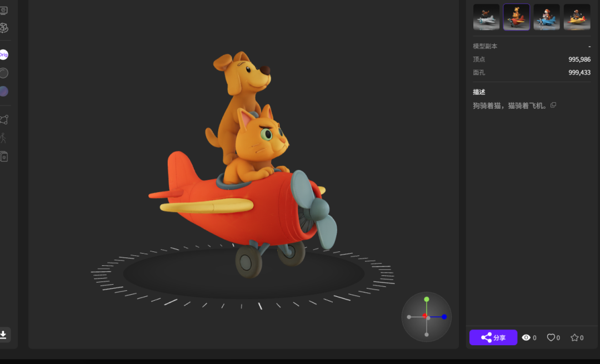600x364 pixels.
Task: Click the 顶点 label
Action: pos(479,59)
